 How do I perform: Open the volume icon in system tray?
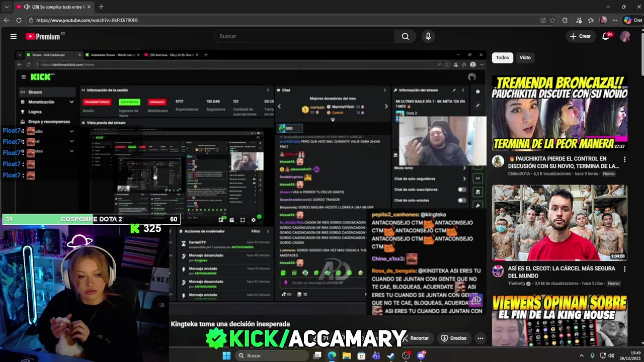click(611, 355)
